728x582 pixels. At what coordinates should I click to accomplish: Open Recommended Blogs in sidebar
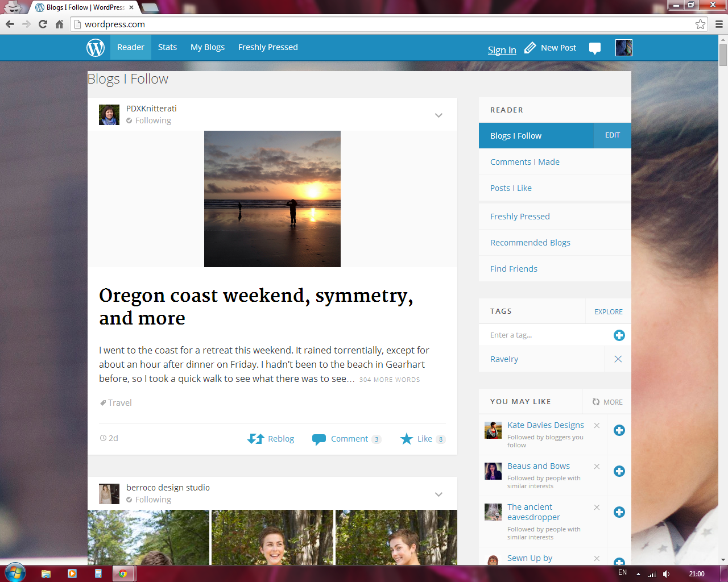(x=530, y=243)
